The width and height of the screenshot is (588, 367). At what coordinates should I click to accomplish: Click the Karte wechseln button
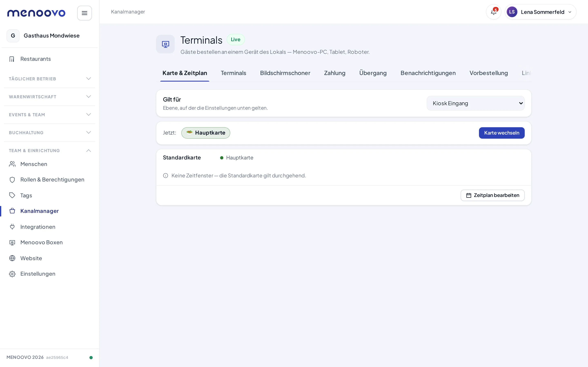pyautogui.click(x=501, y=133)
